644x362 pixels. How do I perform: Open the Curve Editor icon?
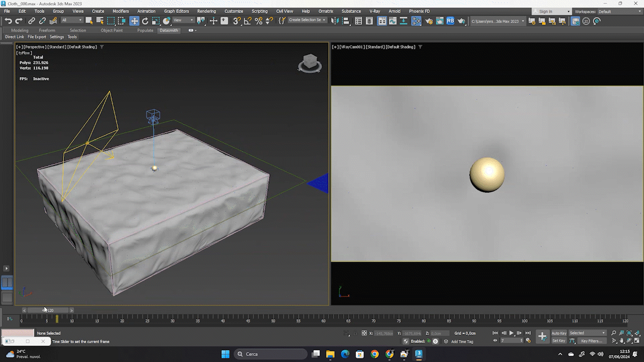coord(393,21)
